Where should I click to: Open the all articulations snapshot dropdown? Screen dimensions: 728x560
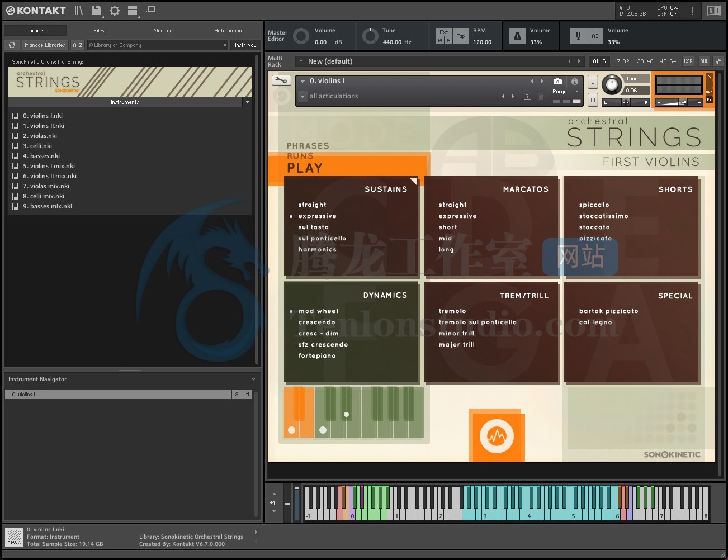point(303,97)
